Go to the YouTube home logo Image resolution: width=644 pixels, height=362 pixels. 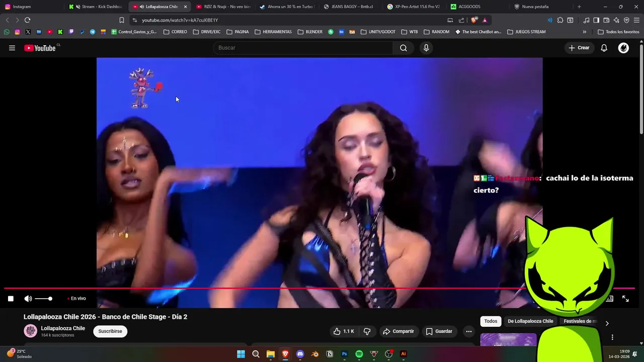(x=40, y=48)
